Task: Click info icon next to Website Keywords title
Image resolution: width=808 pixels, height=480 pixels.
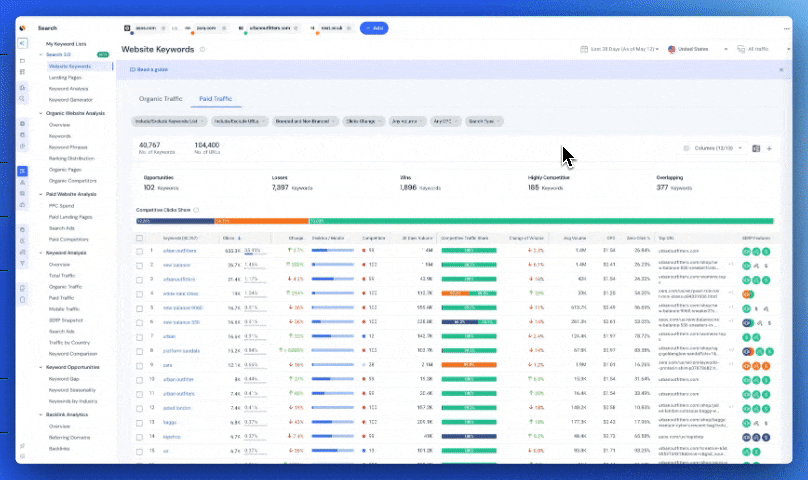Action: click(203, 49)
